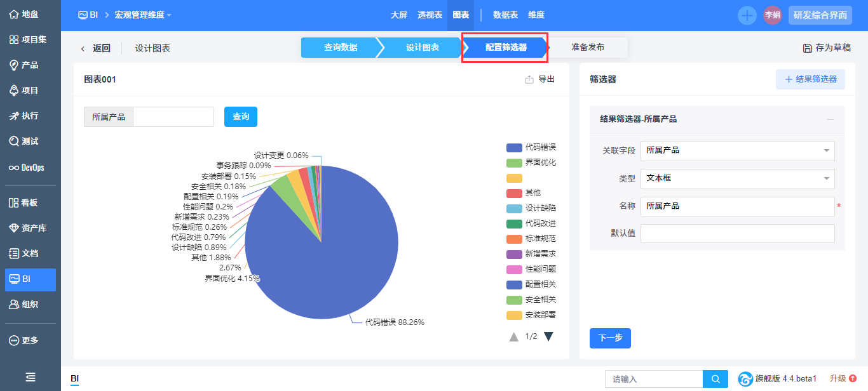Open the 数据表 tab
This screenshot has height=391, width=868.
coord(505,15)
